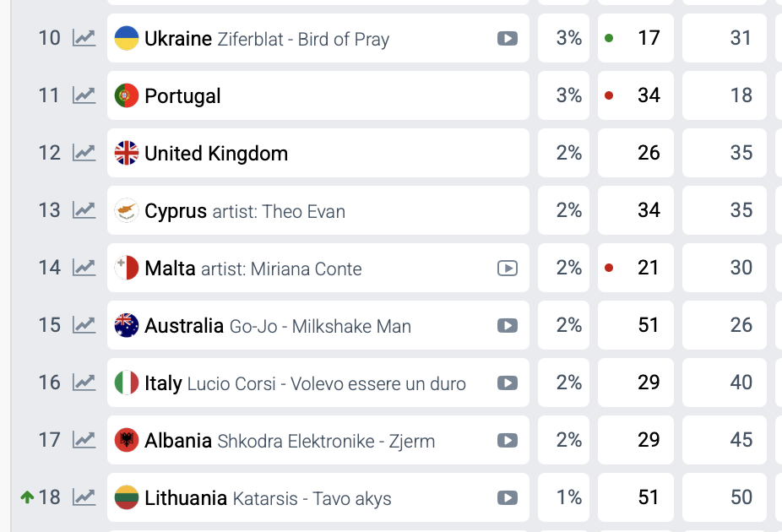Click the Italy flag icon
The image size is (782, 532).
(x=127, y=383)
